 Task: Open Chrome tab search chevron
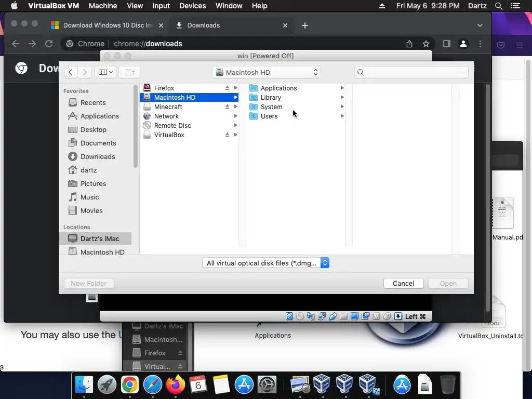coord(480,25)
